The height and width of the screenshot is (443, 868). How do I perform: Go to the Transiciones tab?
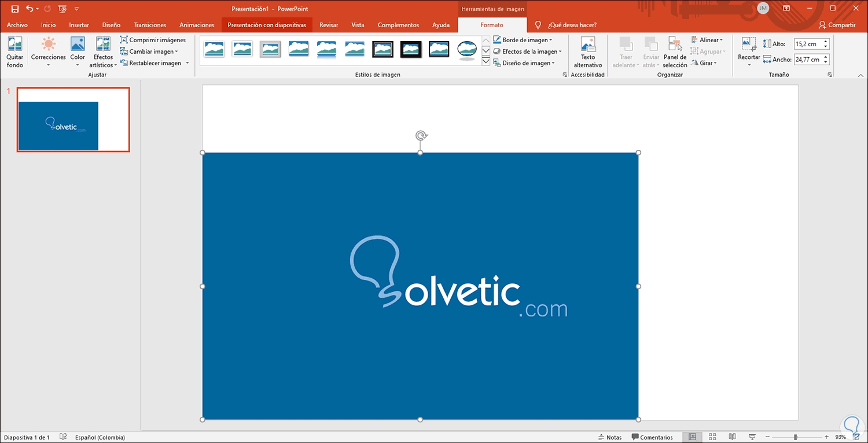(x=150, y=25)
